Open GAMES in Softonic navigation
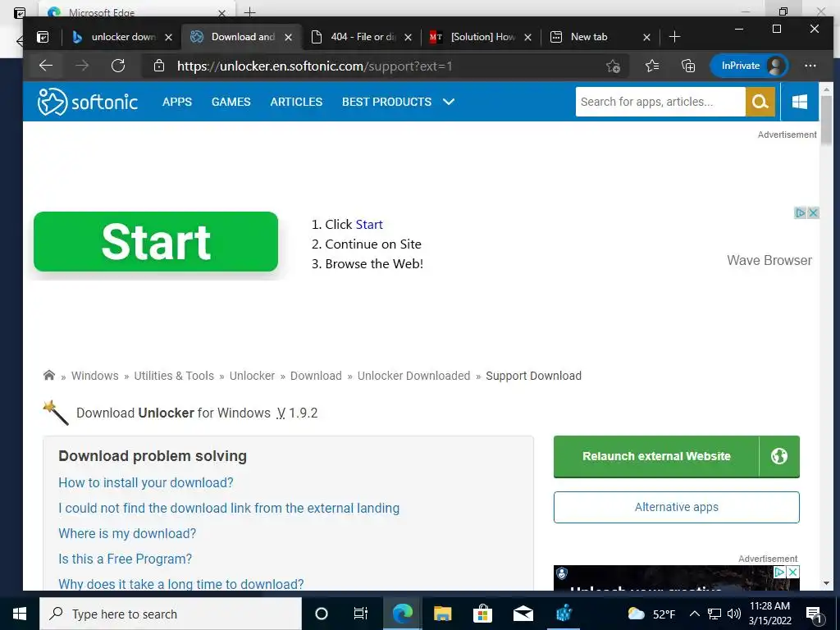The image size is (840, 630). tap(231, 102)
